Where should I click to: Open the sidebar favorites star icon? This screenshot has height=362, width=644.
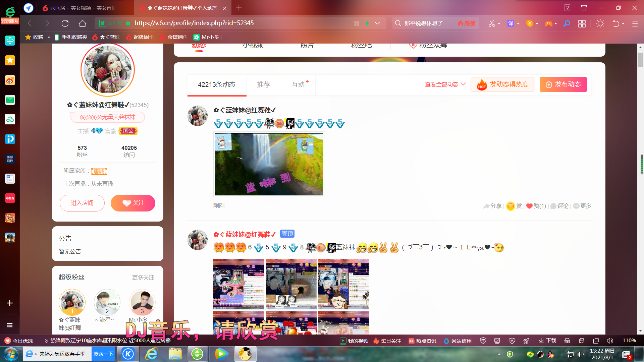point(10,60)
